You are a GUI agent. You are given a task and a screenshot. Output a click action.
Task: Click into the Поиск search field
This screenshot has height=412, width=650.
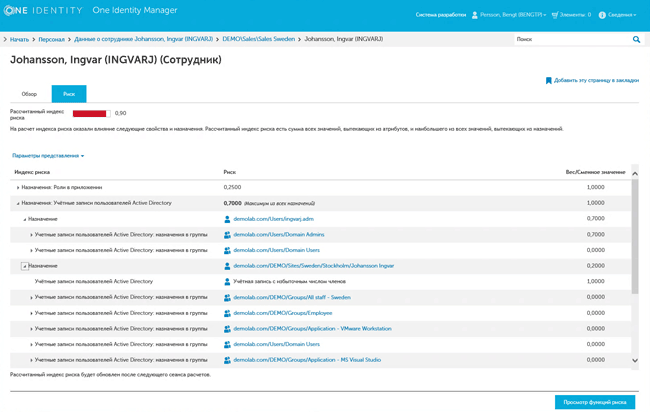(x=570, y=40)
